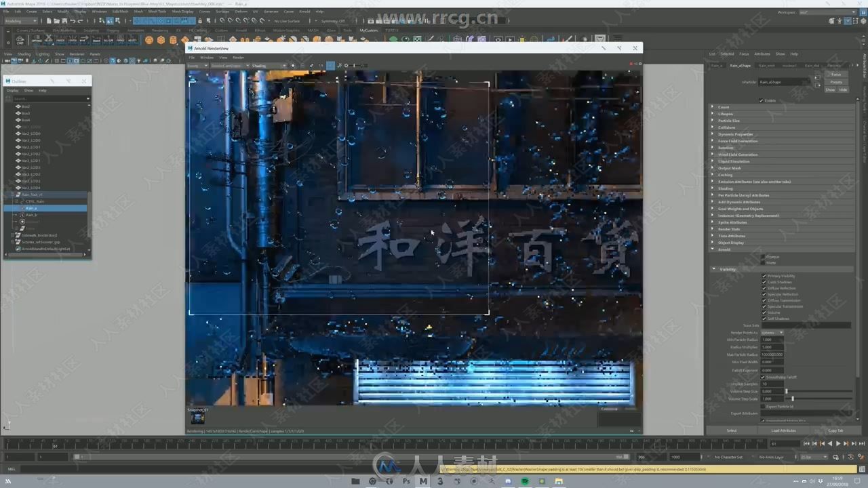The width and height of the screenshot is (868, 488).
Task: Click the Undo icon in Maya's status line
Action: (72, 21)
